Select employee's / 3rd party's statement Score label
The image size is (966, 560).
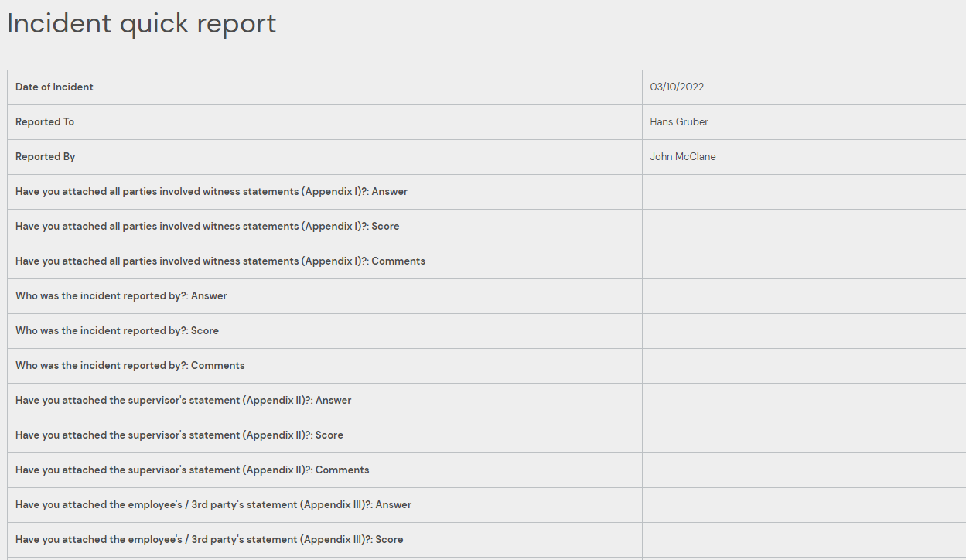[209, 540]
